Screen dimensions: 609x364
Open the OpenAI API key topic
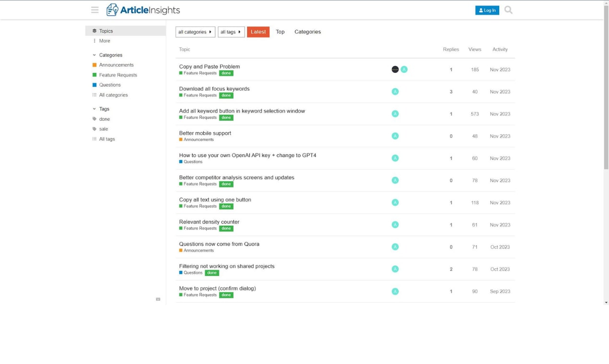pyautogui.click(x=247, y=155)
